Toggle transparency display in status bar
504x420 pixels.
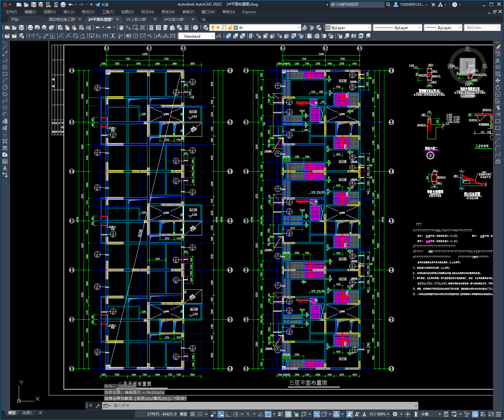pos(288,414)
